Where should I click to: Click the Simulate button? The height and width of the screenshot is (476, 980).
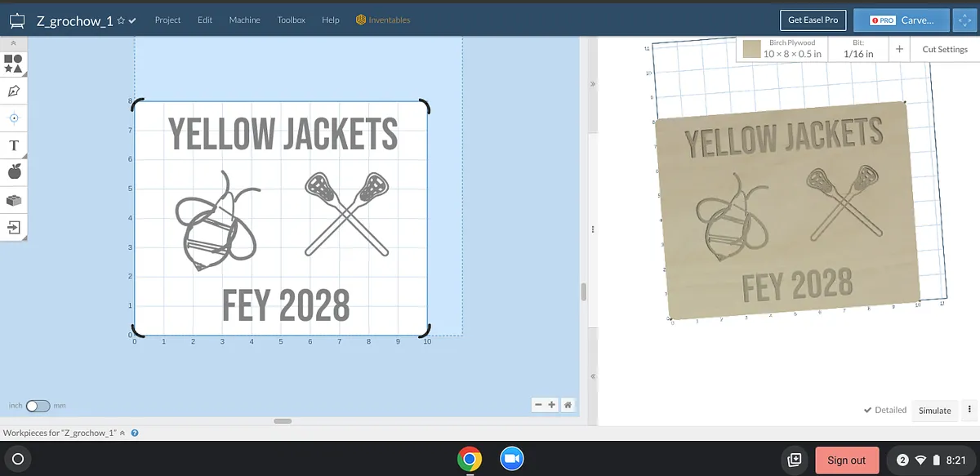[934, 410]
